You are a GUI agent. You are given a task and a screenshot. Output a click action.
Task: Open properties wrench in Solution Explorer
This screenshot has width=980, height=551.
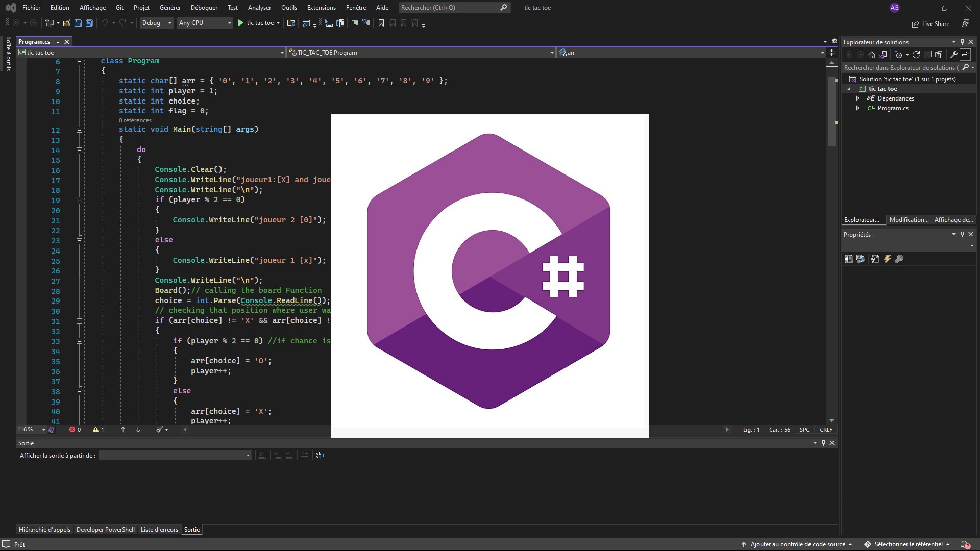coord(953,55)
